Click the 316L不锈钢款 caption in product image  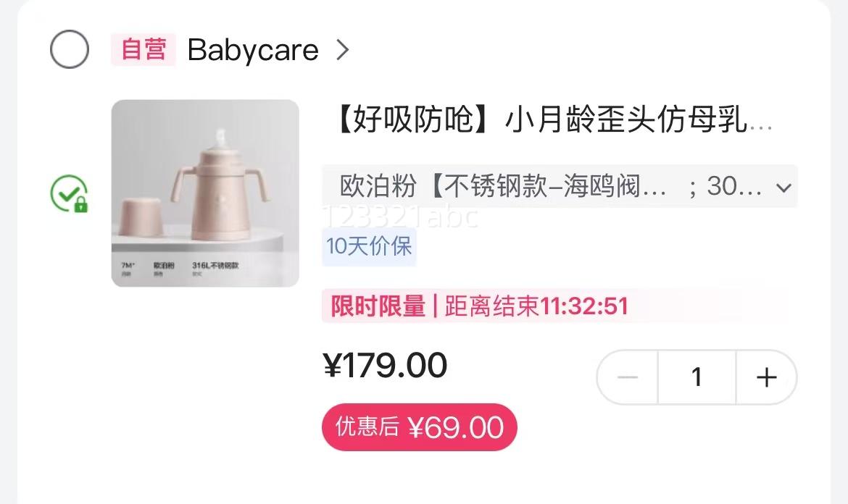[x=215, y=265]
